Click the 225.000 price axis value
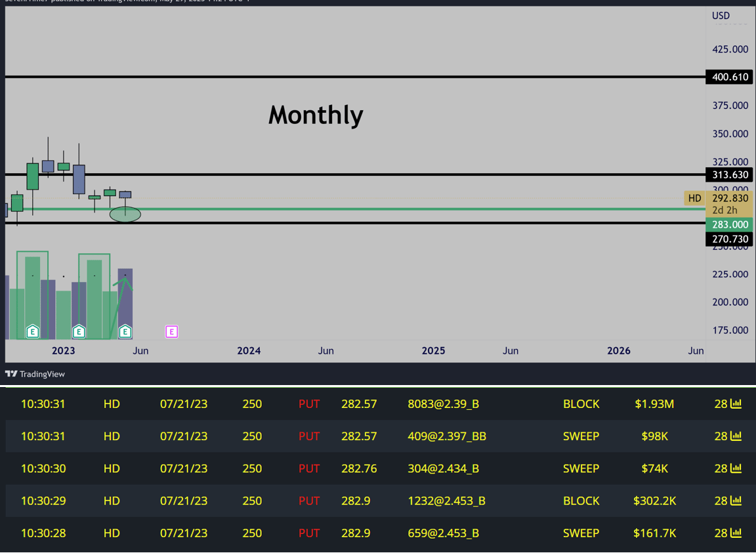Screen dimensions: 756x553 click(x=730, y=274)
